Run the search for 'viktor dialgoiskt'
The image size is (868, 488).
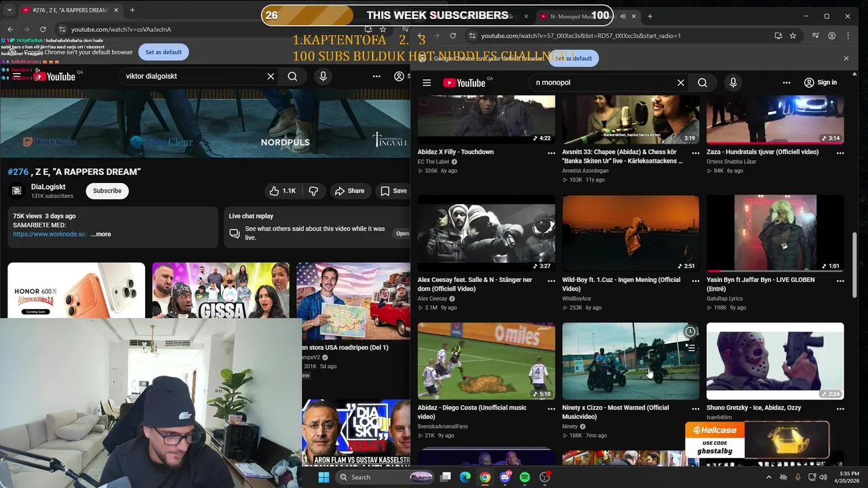click(x=292, y=77)
